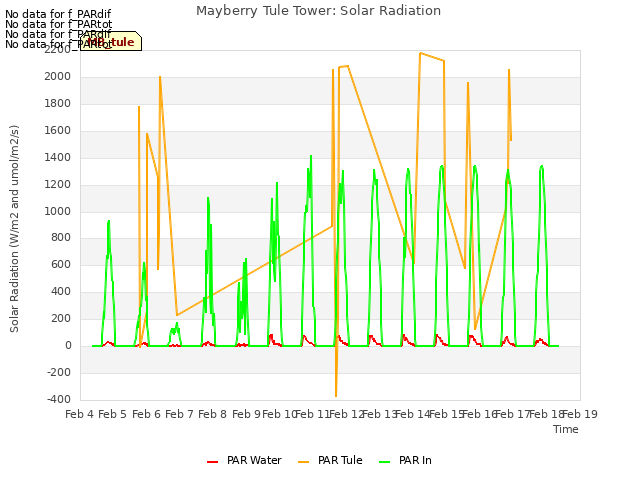Select the chart title Mayberry Tule Tower

coord(318,11)
